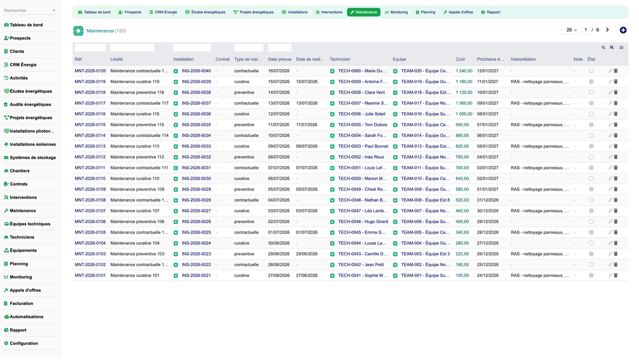Click Maintenance preventive 112 label cell
Viewport: 639px width, 364px height.
[137, 157]
